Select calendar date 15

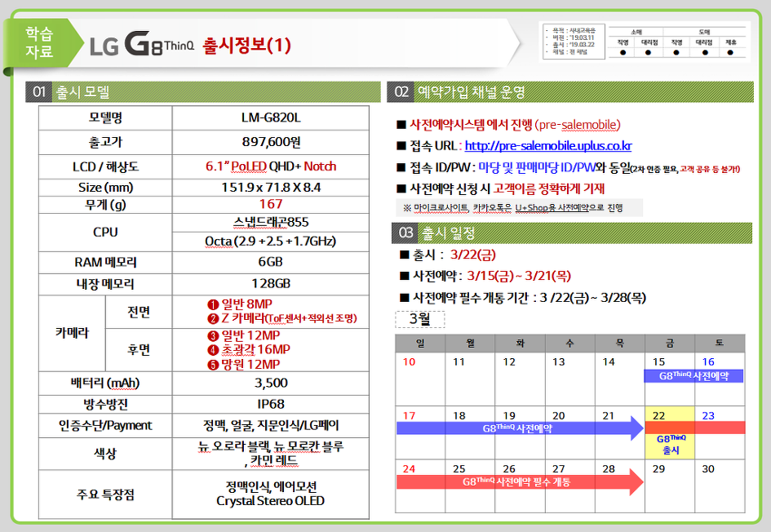(658, 362)
